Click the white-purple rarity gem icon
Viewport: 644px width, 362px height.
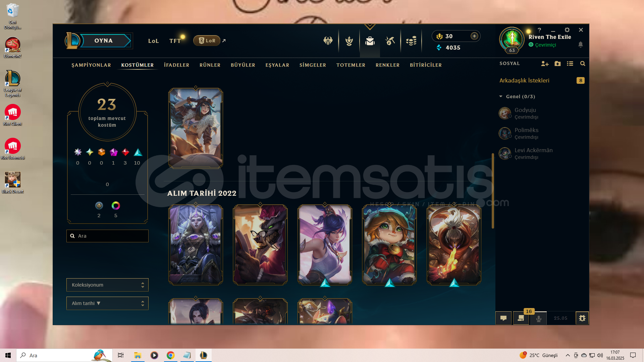coord(78,152)
